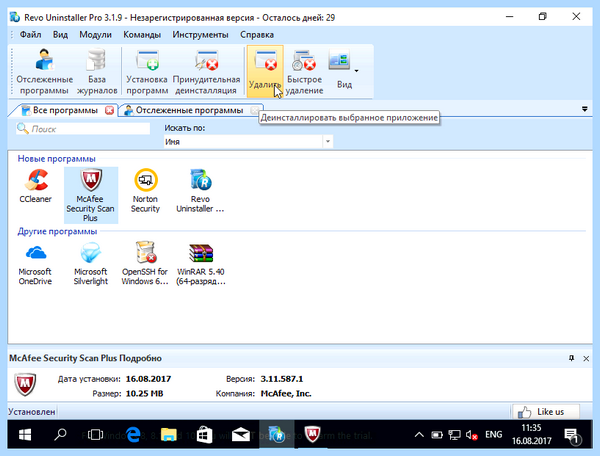Image resolution: width=600 pixels, height=456 pixels.
Task: Open the Action Center notifications icon
Action: (572, 435)
